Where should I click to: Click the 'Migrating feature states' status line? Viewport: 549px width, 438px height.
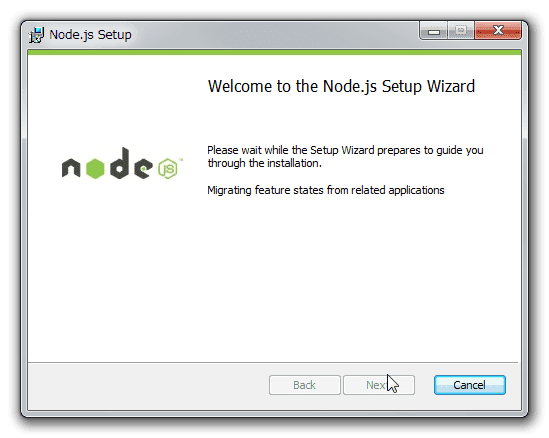click(x=326, y=190)
